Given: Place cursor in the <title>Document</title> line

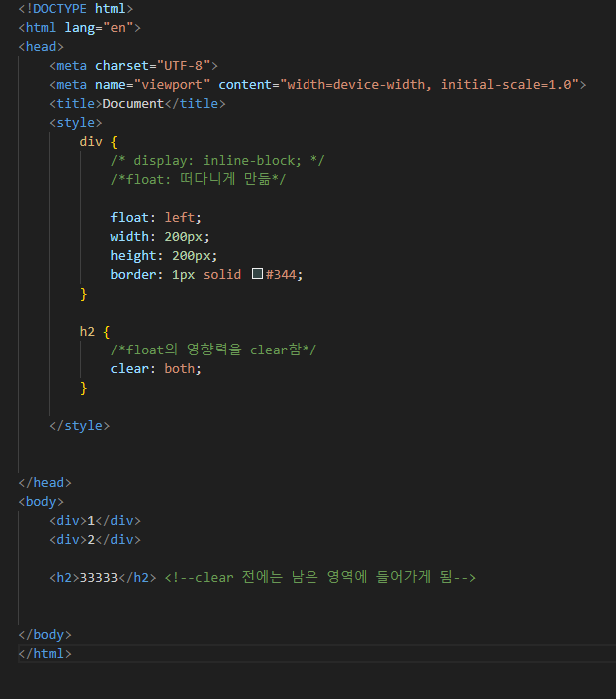Looking at the screenshot, I should pyautogui.click(x=137, y=104).
